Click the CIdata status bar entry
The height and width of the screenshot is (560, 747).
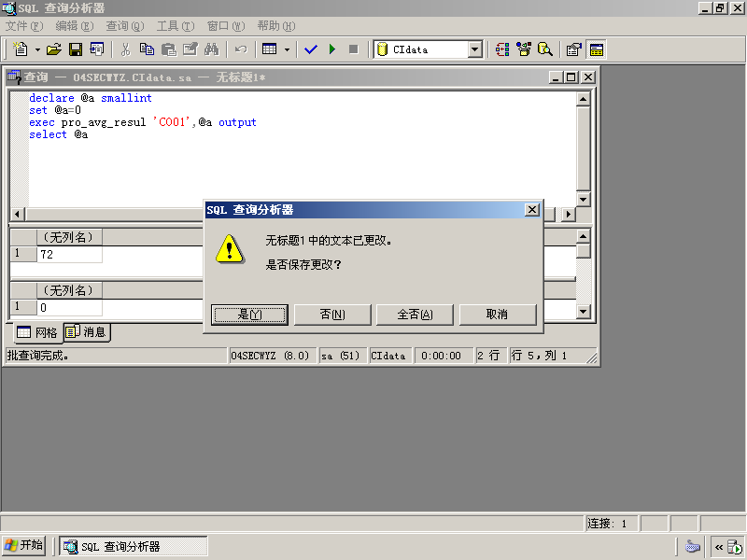click(388, 356)
